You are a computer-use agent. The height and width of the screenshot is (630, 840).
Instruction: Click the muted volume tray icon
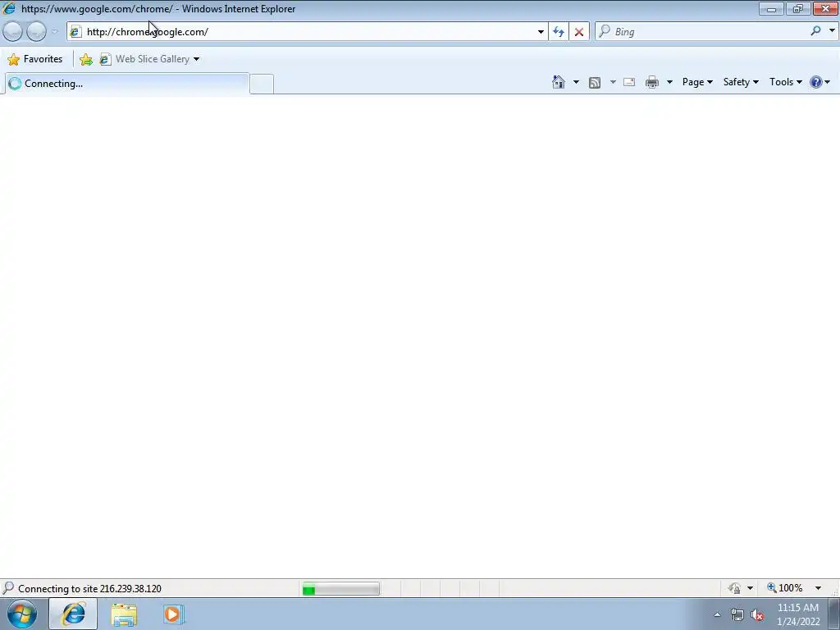point(757,615)
